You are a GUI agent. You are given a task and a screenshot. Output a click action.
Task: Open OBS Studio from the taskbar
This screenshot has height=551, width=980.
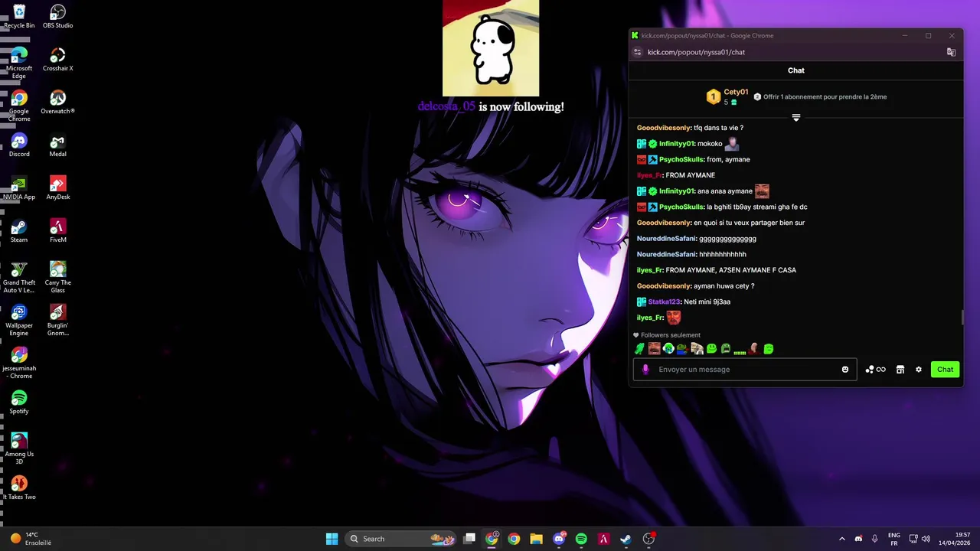648,539
